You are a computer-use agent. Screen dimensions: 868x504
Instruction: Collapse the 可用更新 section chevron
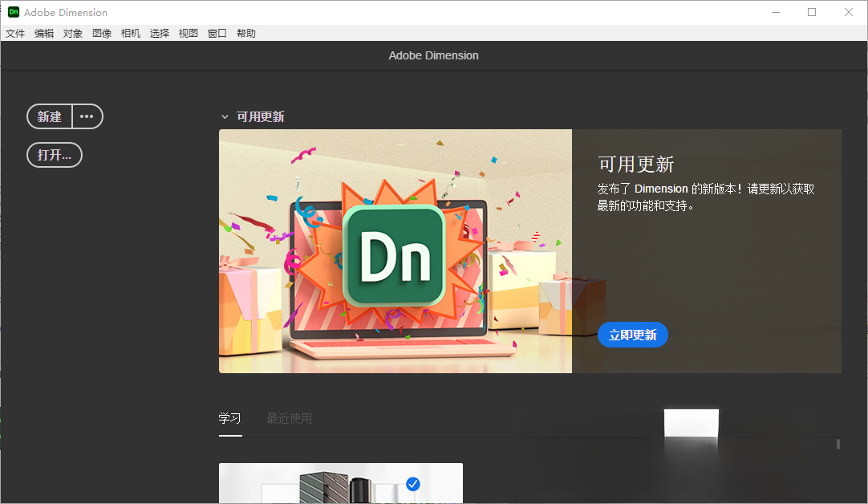click(225, 117)
